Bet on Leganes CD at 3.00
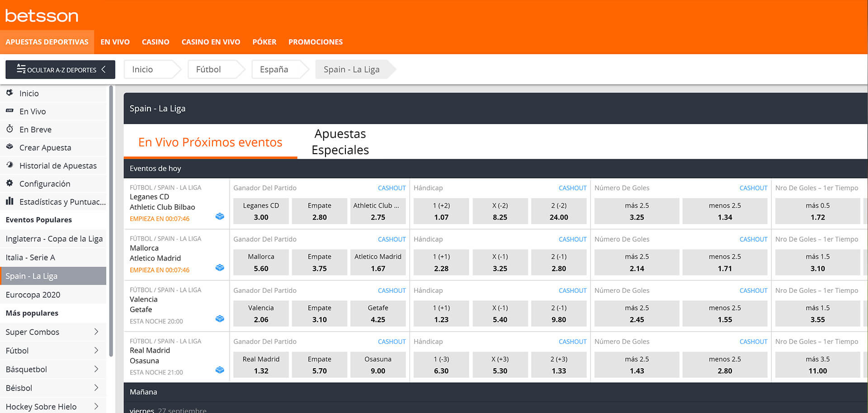 (x=261, y=211)
